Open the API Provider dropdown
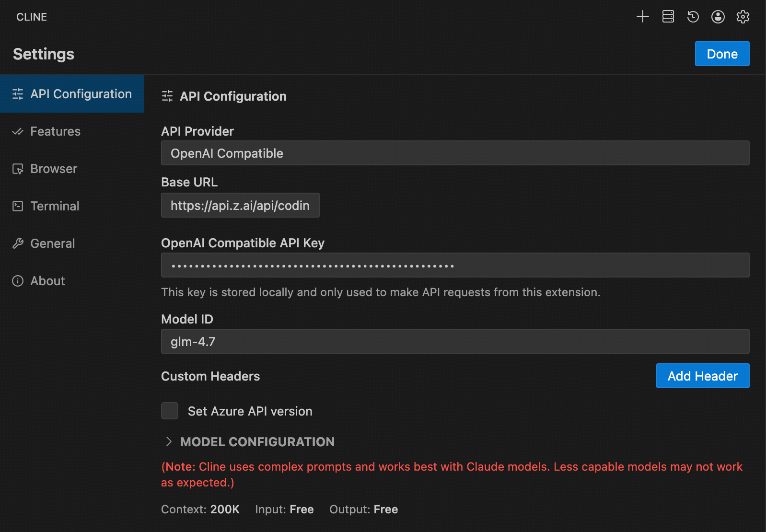766x532 pixels. pos(455,153)
